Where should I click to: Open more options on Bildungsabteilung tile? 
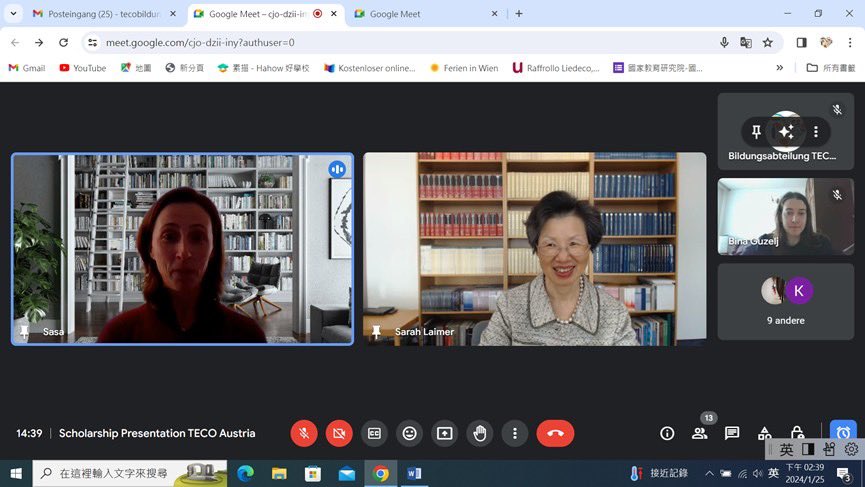[x=816, y=132]
